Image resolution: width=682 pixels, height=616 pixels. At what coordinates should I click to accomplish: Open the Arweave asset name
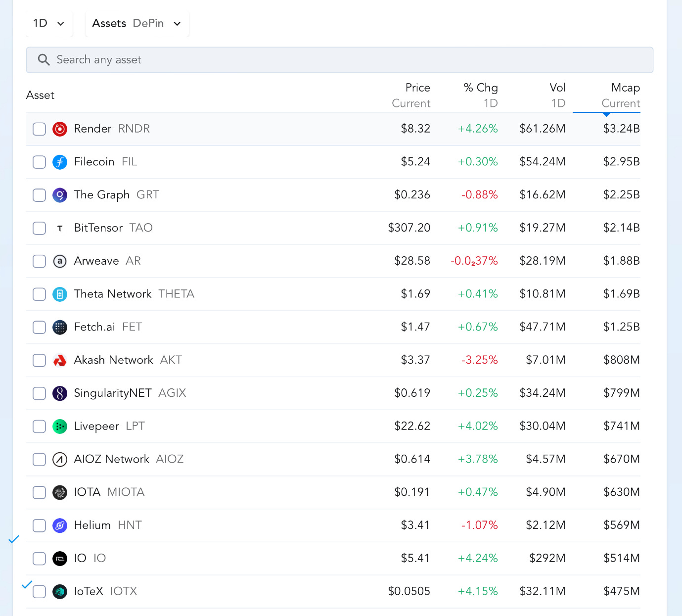click(x=96, y=261)
